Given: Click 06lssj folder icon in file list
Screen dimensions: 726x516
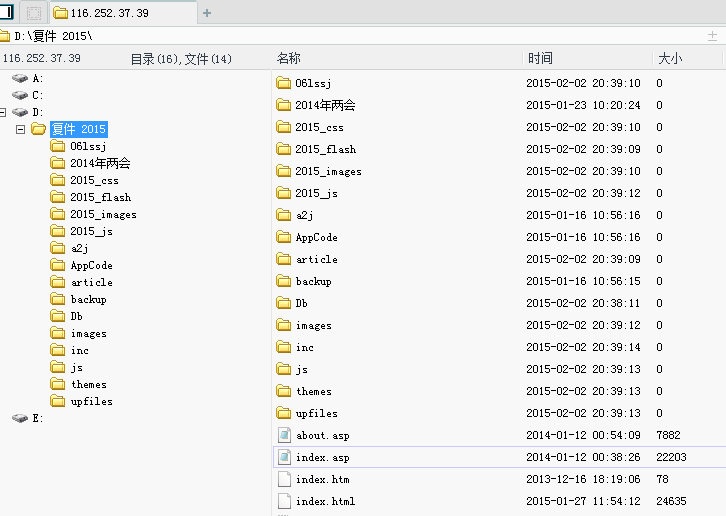Looking at the screenshot, I should point(283,83).
